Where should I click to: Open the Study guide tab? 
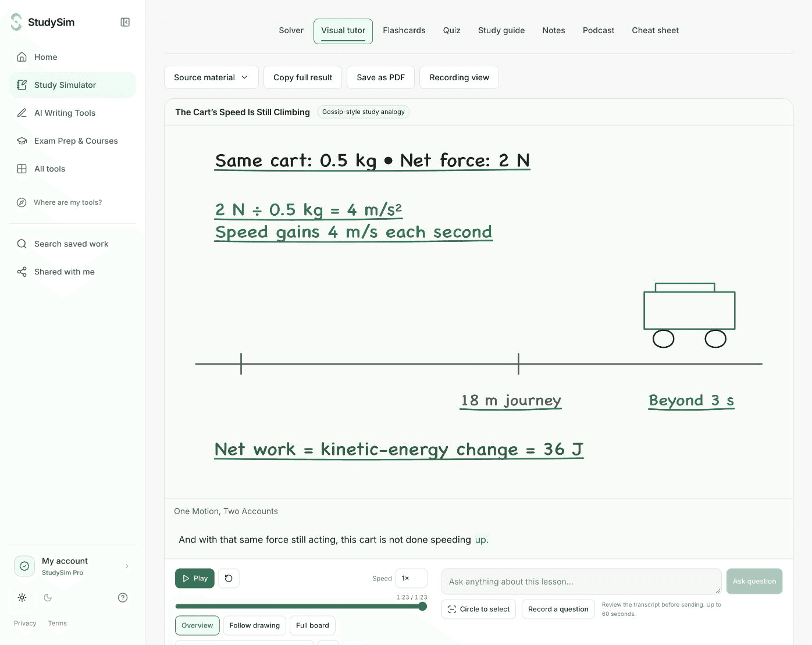[501, 30]
